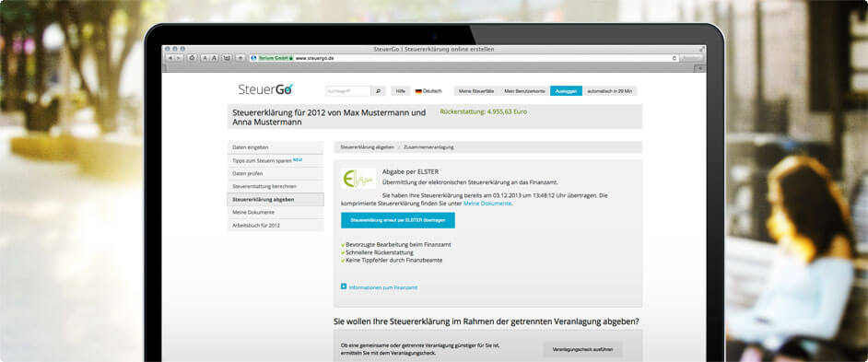Click the browser forward arrow
Viewport: 868px width, 362px height.
coord(179,57)
